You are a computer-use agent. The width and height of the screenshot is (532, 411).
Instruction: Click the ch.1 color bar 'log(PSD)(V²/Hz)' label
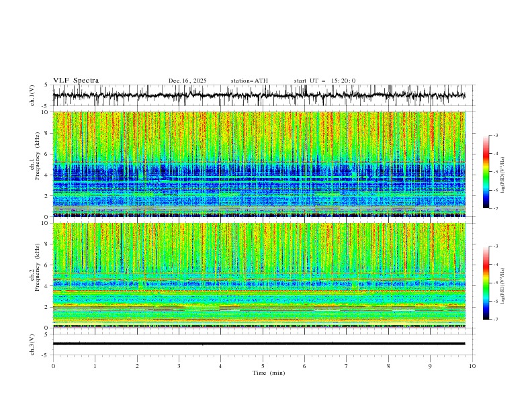pyautogui.click(x=503, y=175)
